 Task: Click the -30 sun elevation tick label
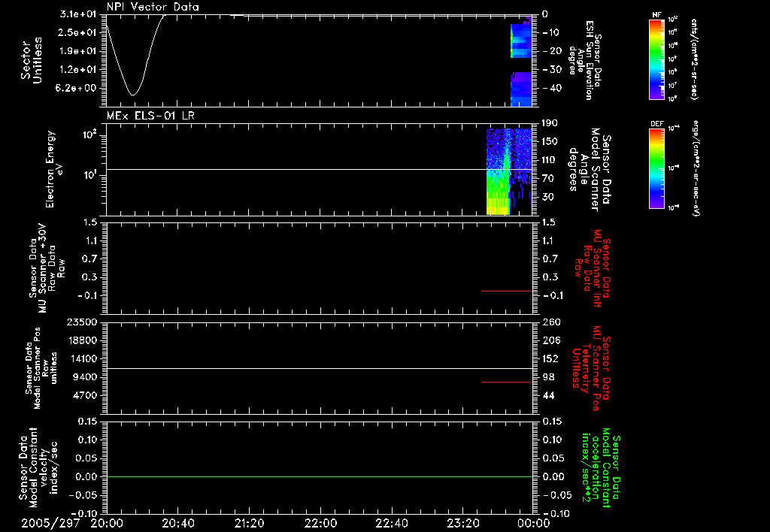coord(550,70)
